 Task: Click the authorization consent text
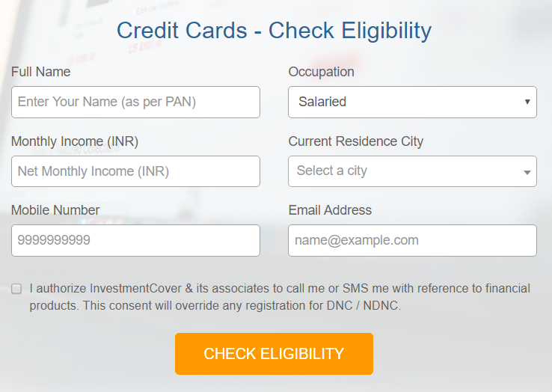pos(280,297)
